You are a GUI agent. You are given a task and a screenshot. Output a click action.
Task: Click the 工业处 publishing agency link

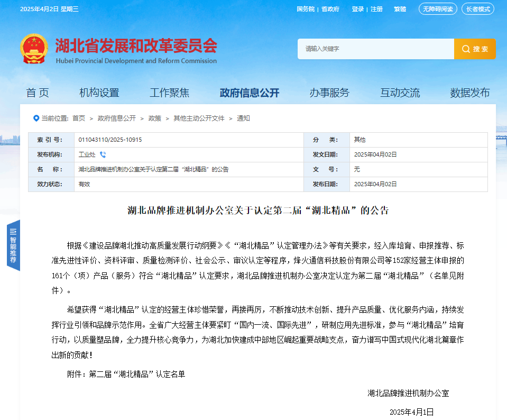point(87,154)
